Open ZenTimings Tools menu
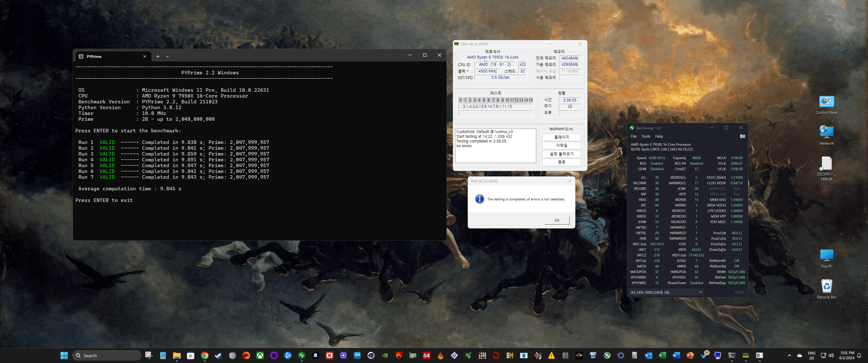The image size is (868, 363). pos(646,136)
